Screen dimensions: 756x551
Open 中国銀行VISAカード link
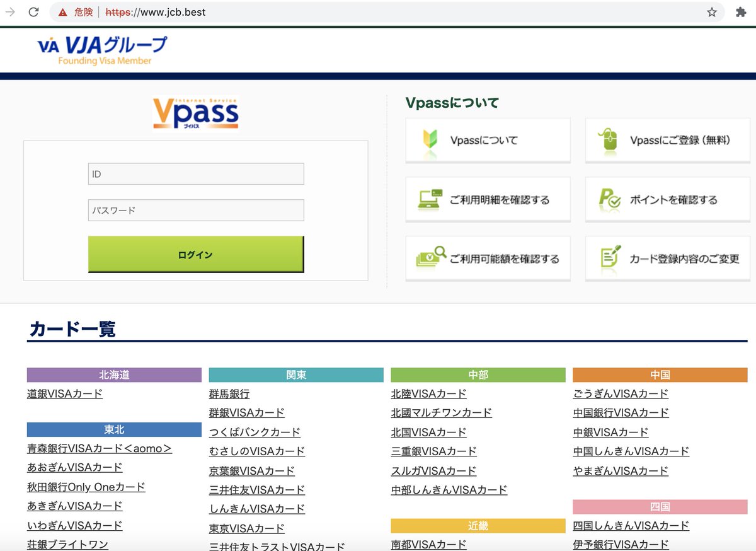(621, 412)
